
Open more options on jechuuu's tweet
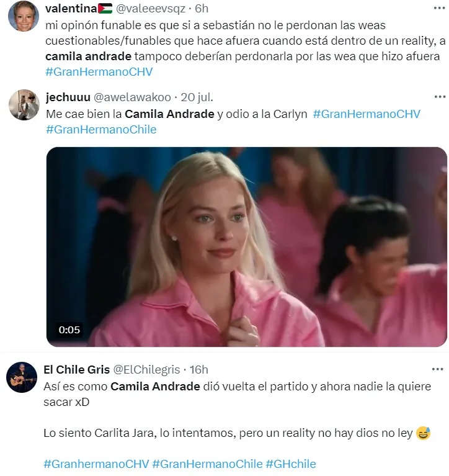tap(440, 97)
